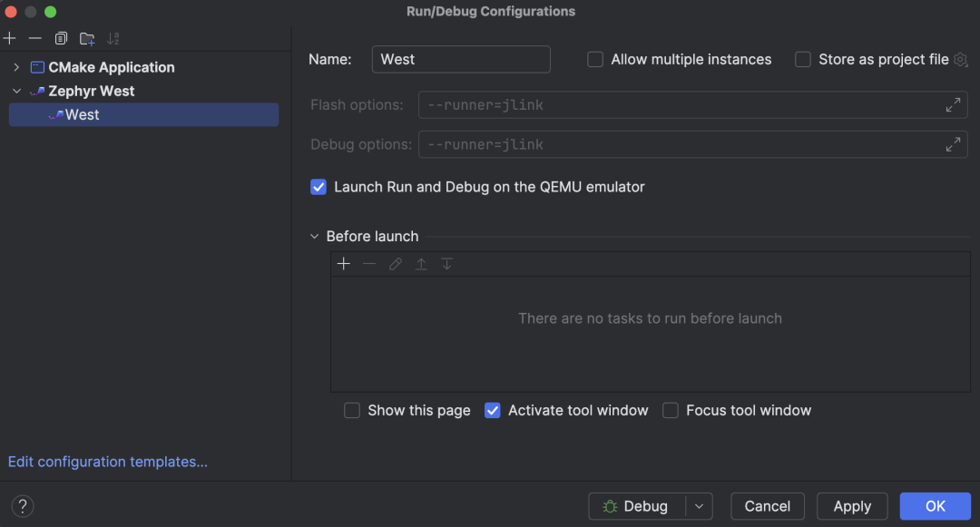The width and height of the screenshot is (980, 527).
Task: Confirm with the OK button
Action: coord(935,506)
